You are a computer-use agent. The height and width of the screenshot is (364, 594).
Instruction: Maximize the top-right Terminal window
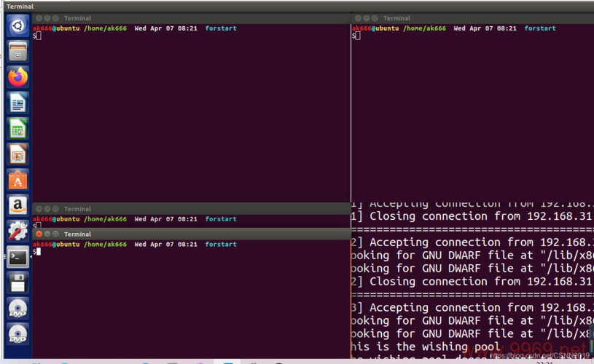click(x=375, y=18)
